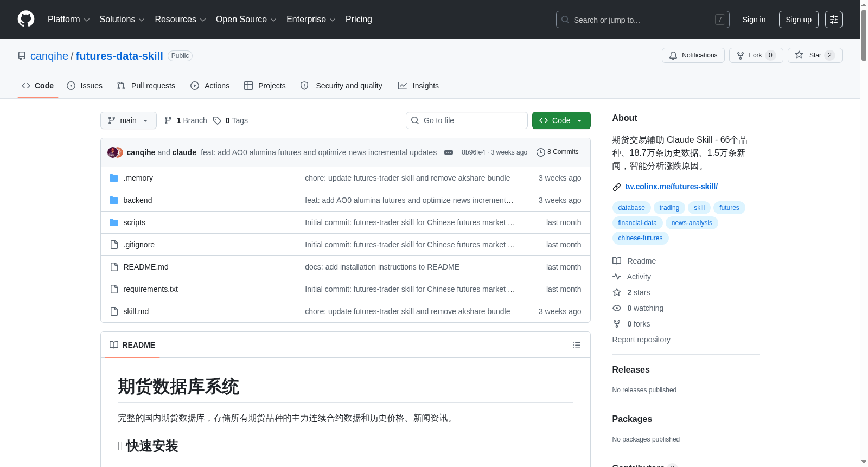Click the futures-data-skill repository name

[x=119, y=56]
